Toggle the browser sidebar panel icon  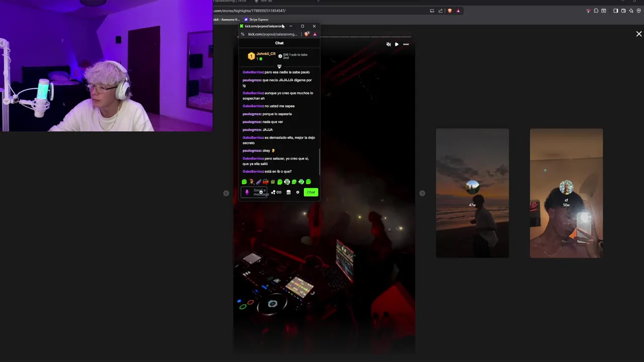[616, 11]
